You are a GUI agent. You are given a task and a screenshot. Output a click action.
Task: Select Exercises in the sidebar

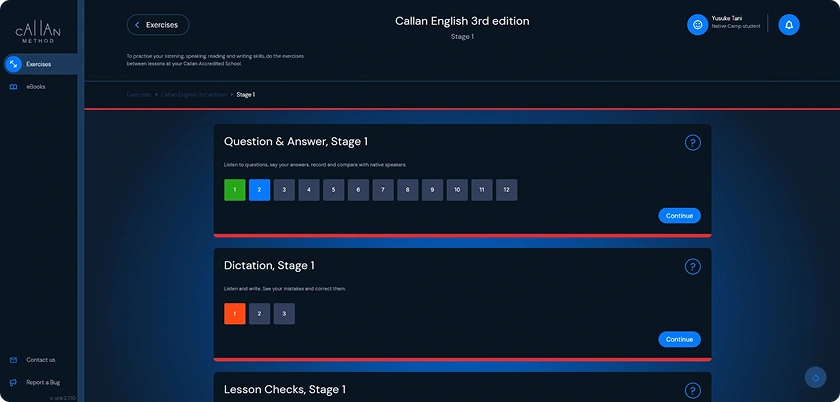pos(38,64)
